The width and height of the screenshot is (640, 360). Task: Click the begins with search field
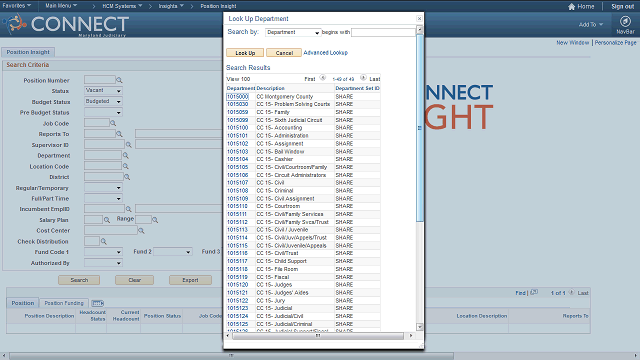coord(383,32)
